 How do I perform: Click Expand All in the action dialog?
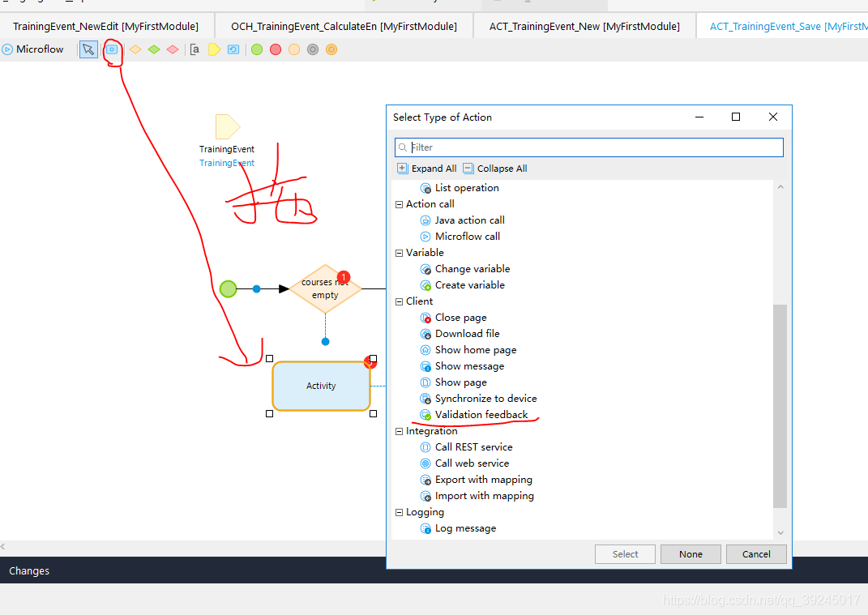click(x=427, y=169)
